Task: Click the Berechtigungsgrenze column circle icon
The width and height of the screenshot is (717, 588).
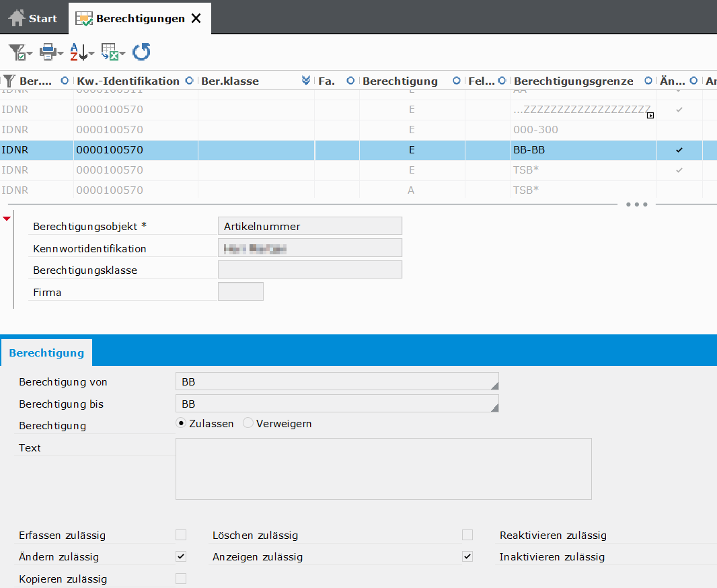Action: click(648, 81)
